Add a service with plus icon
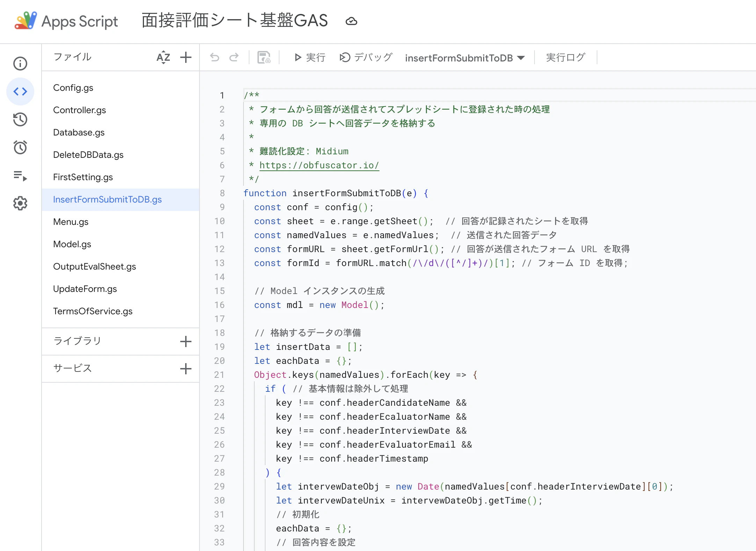This screenshot has width=756, height=551. (186, 369)
